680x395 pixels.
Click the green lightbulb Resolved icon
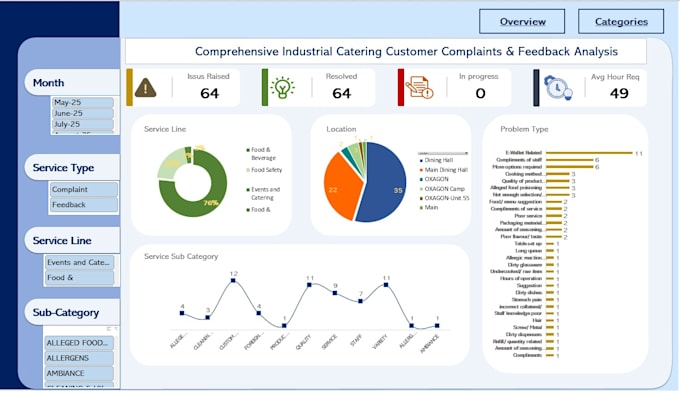pyautogui.click(x=282, y=88)
